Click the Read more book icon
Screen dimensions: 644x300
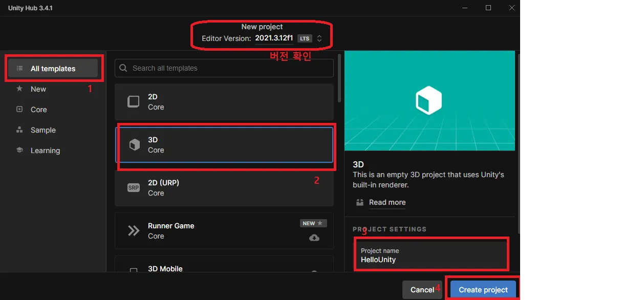coord(360,202)
